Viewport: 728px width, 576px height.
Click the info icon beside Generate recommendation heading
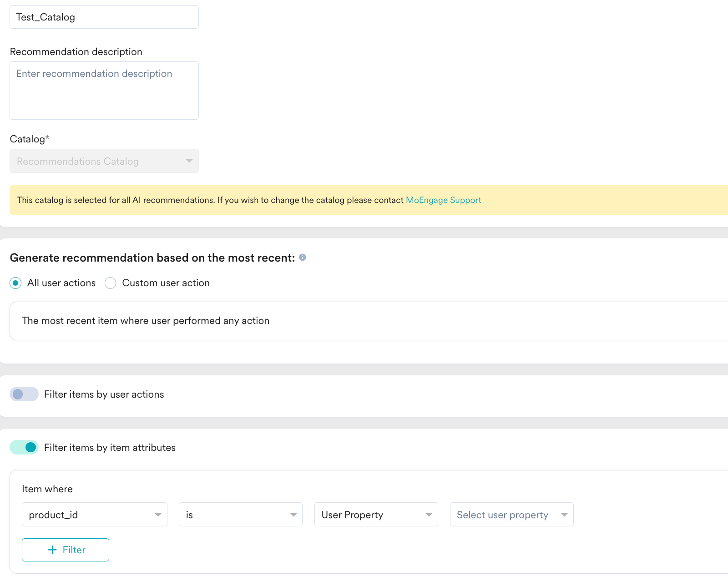click(x=303, y=258)
